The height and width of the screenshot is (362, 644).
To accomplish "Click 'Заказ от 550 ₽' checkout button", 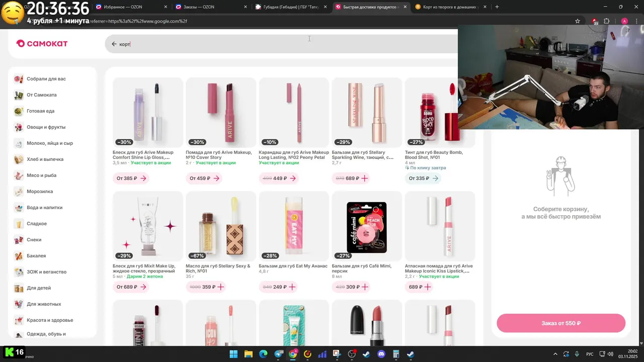I will [x=561, y=323].
